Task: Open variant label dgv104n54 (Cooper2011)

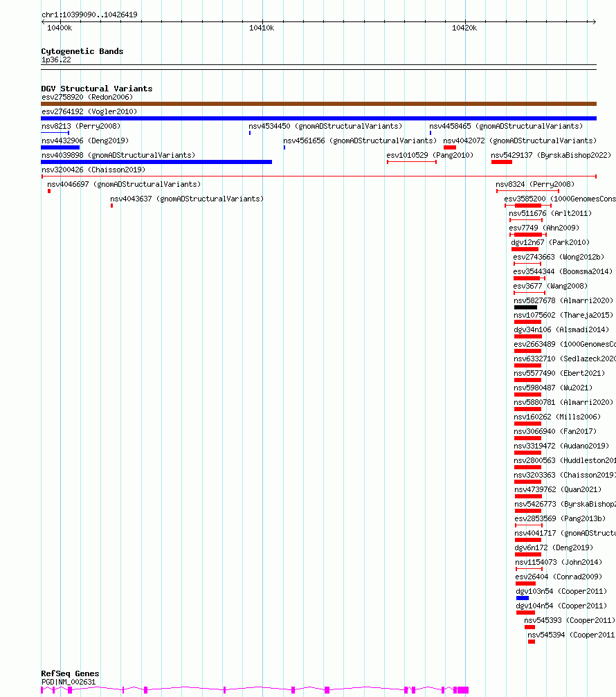Action: 561,606
